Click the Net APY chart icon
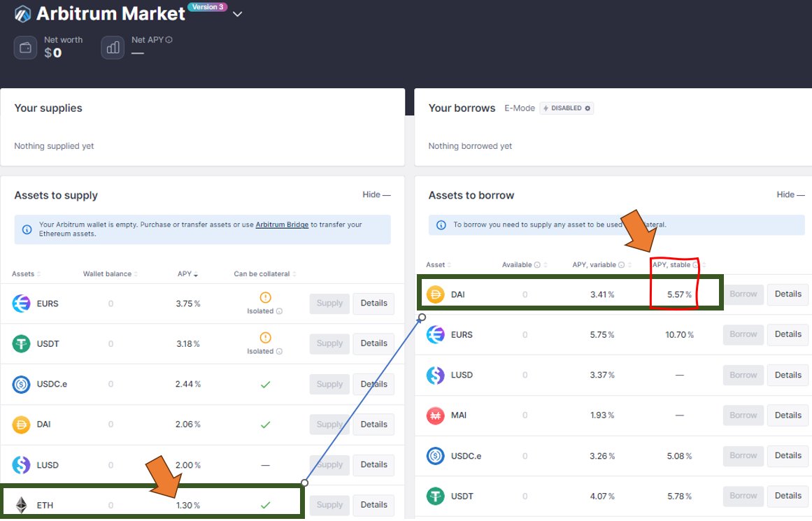The image size is (812, 521). 113,48
